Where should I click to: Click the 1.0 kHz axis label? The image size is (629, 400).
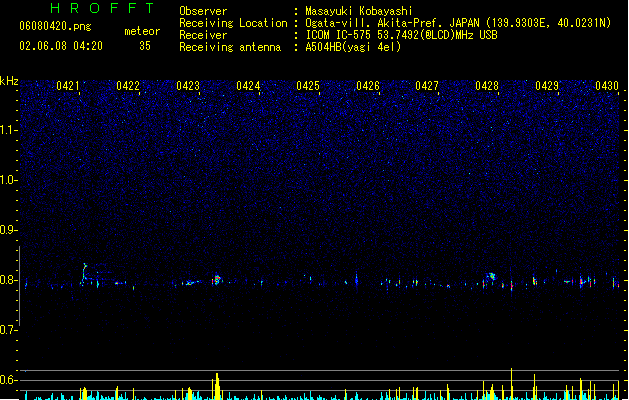pyautogui.click(x=8, y=180)
